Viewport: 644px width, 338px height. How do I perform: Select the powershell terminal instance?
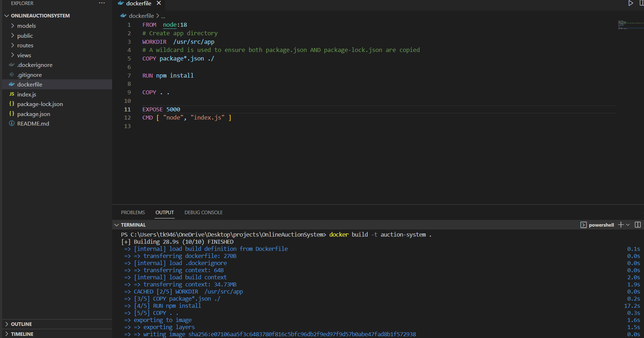tap(597, 225)
